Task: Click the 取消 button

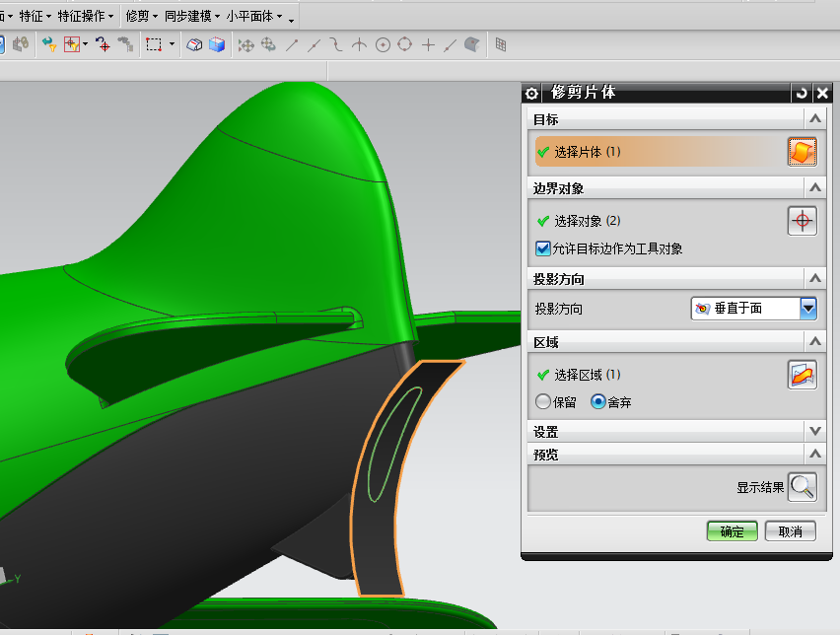Action: (790, 531)
